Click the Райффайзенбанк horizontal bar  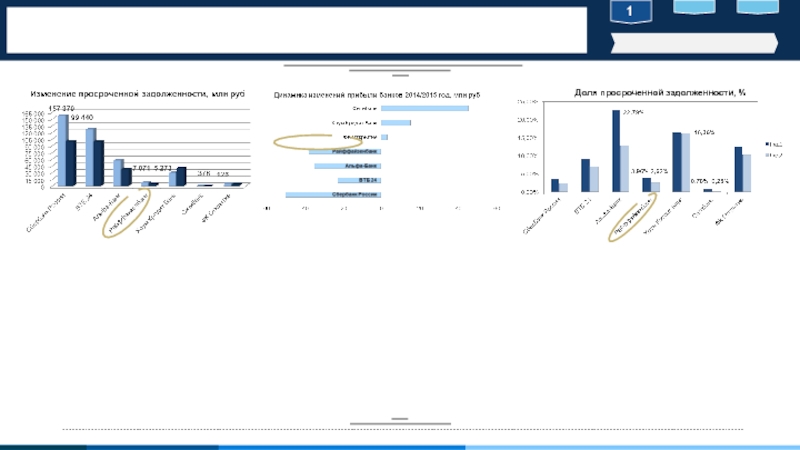(344, 151)
